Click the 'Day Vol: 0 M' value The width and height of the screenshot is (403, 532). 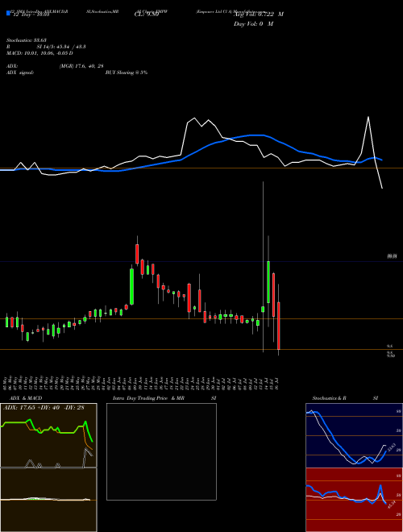(x=253, y=24)
